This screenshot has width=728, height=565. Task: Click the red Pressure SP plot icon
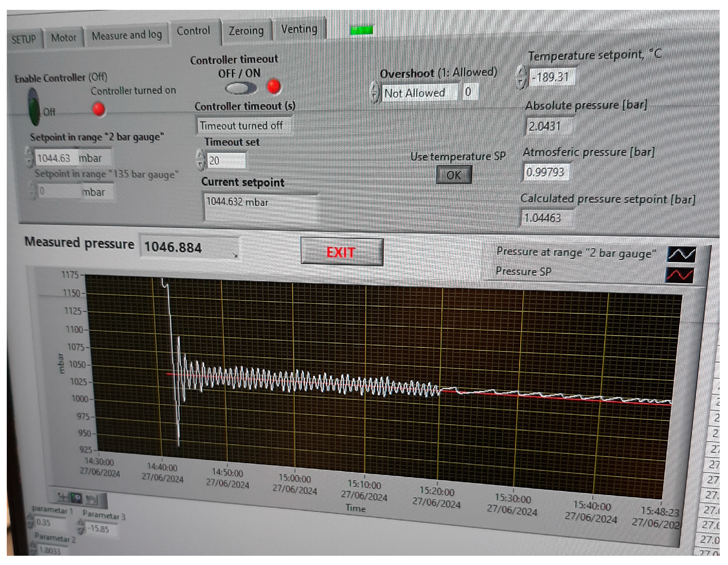point(679,275)
